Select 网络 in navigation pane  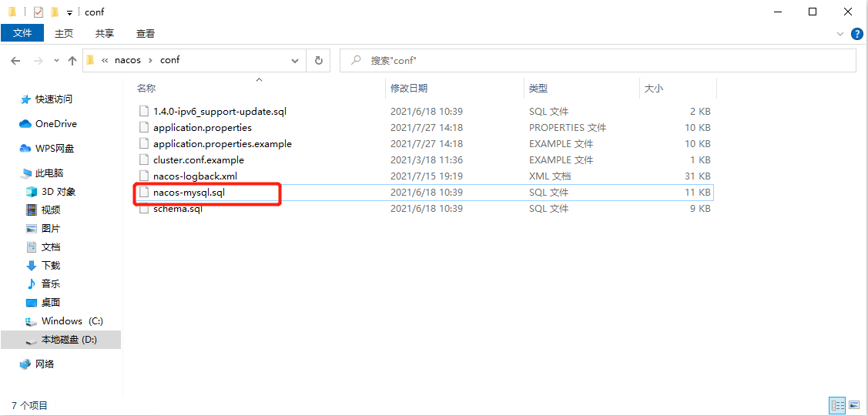(x=45, y=364)
